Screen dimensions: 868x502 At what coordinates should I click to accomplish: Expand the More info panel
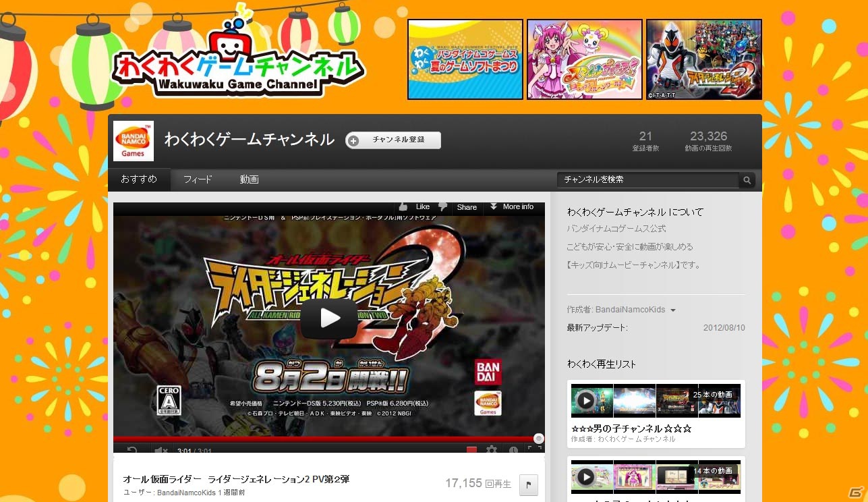(514, 206)
